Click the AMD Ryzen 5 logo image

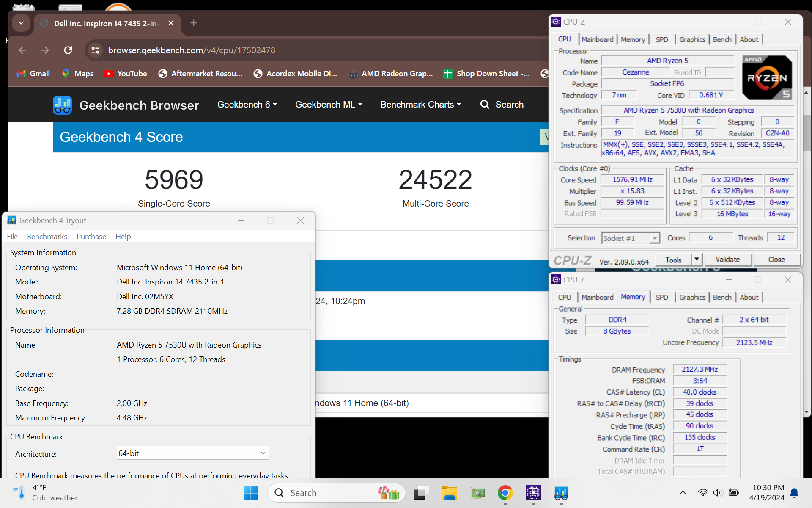click(767, 78)
